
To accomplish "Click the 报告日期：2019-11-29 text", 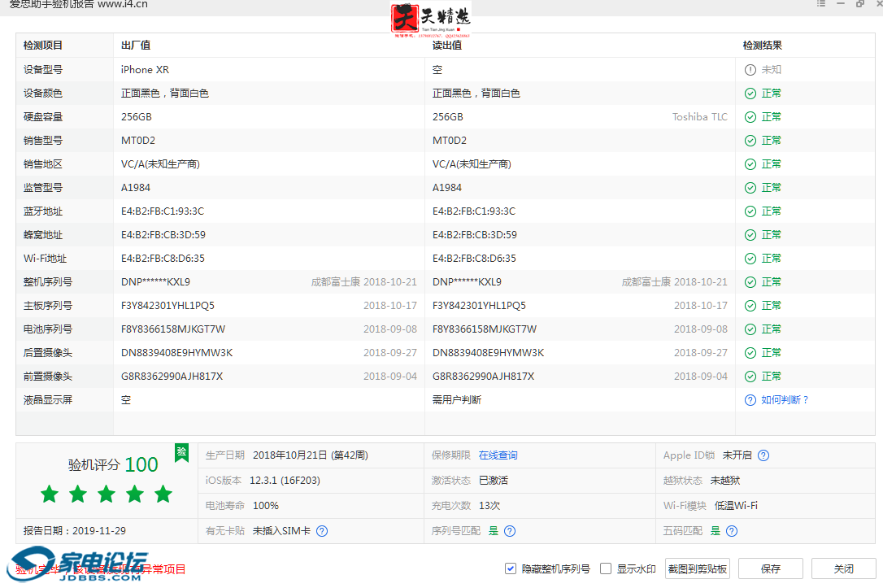I will tap(74, 531).
